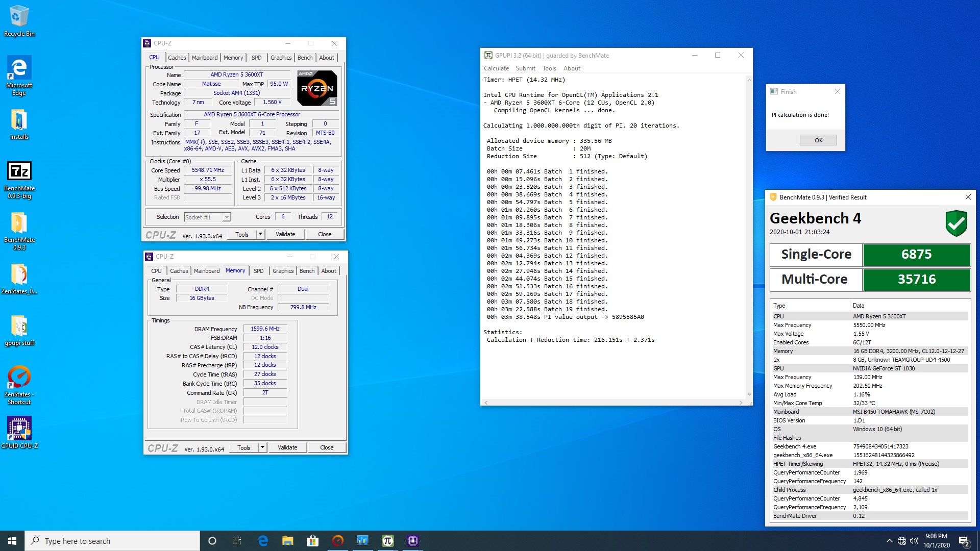This screenshot has width=980, height=551.
Task: Click the taskbar search box
Action: 112,541
